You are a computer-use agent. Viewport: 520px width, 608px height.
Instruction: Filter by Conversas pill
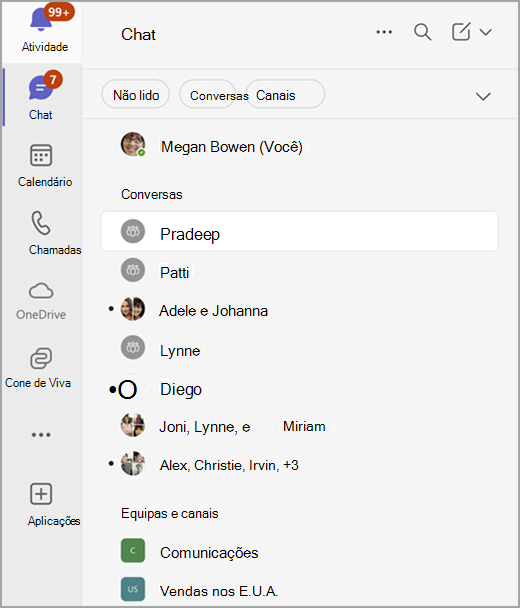[x=207, y=95]
